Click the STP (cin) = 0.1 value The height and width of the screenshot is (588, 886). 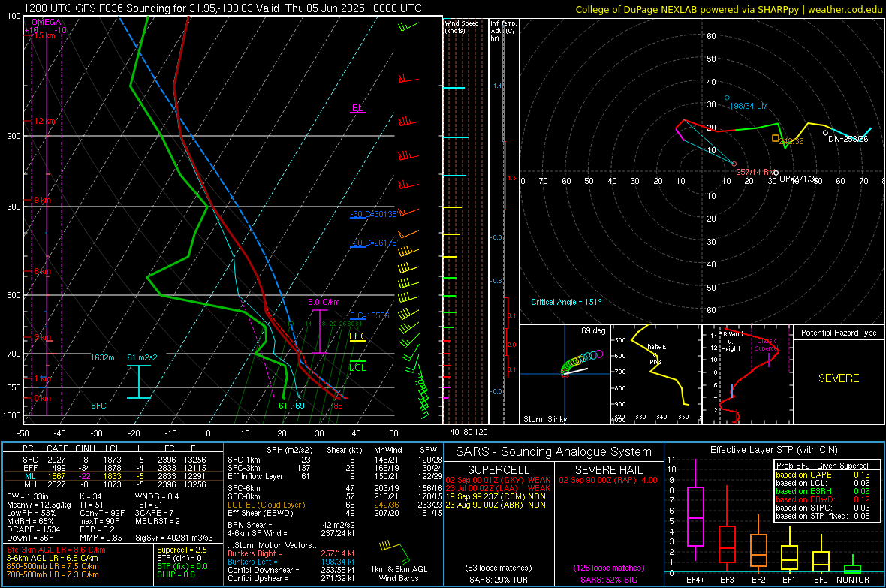[x=182, y=558]
